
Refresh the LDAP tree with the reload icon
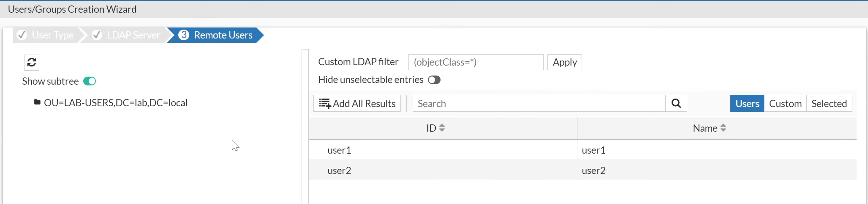32,63
